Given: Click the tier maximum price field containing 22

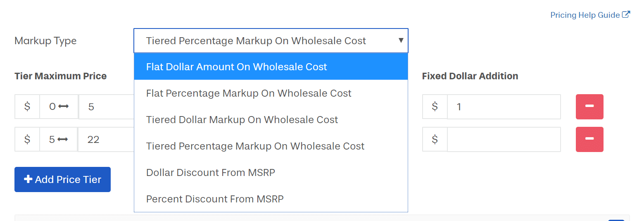Looking at the screenshot, I should point(107,140).
